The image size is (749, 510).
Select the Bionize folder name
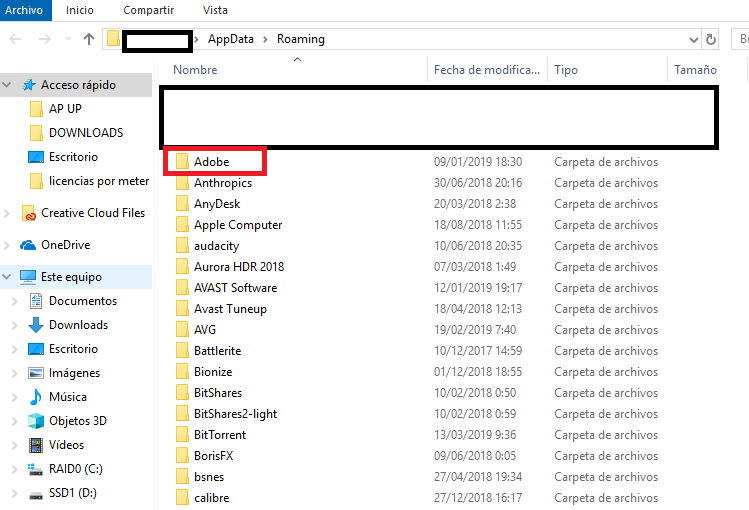click(213, 372)
